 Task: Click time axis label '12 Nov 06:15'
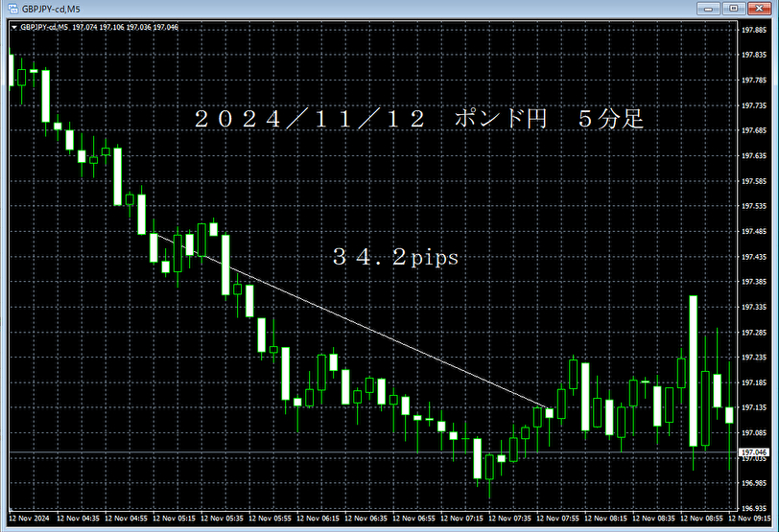pos(318,519)
